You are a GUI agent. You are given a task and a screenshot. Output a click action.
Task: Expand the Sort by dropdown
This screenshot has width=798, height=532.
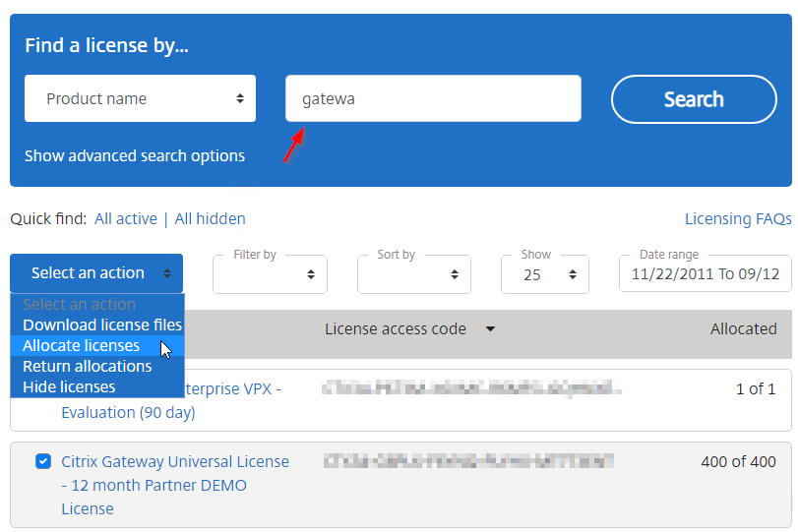pos(413,274)
